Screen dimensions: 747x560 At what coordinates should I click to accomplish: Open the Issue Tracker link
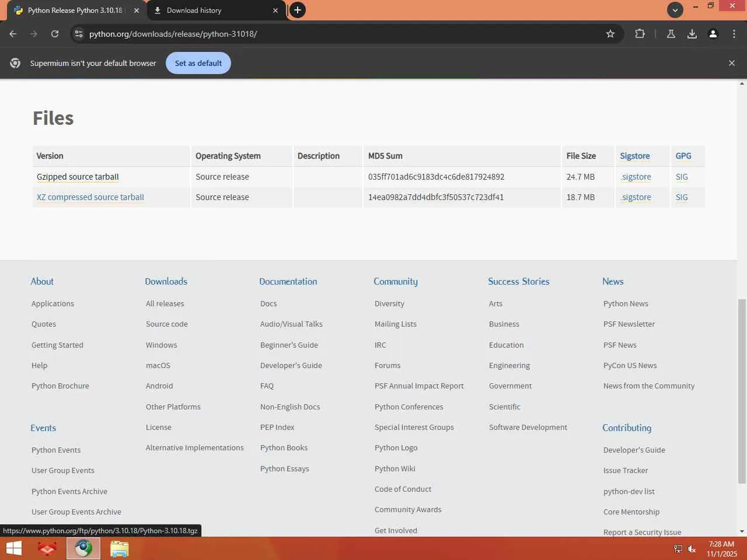pos(626,470)
